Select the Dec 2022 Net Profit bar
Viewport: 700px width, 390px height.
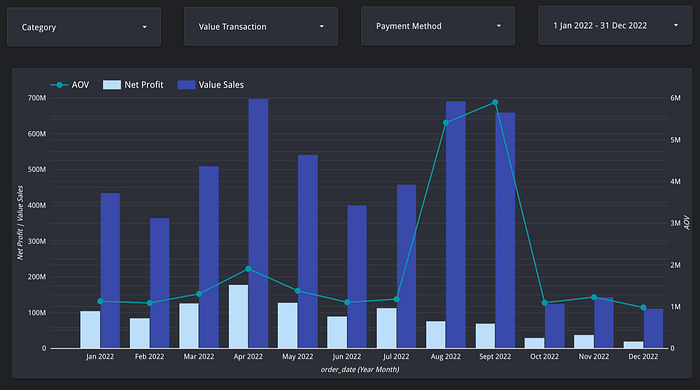pos(633,345)
